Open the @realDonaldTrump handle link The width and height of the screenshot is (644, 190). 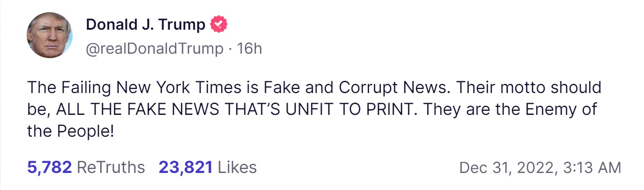[x=154, y=48]
